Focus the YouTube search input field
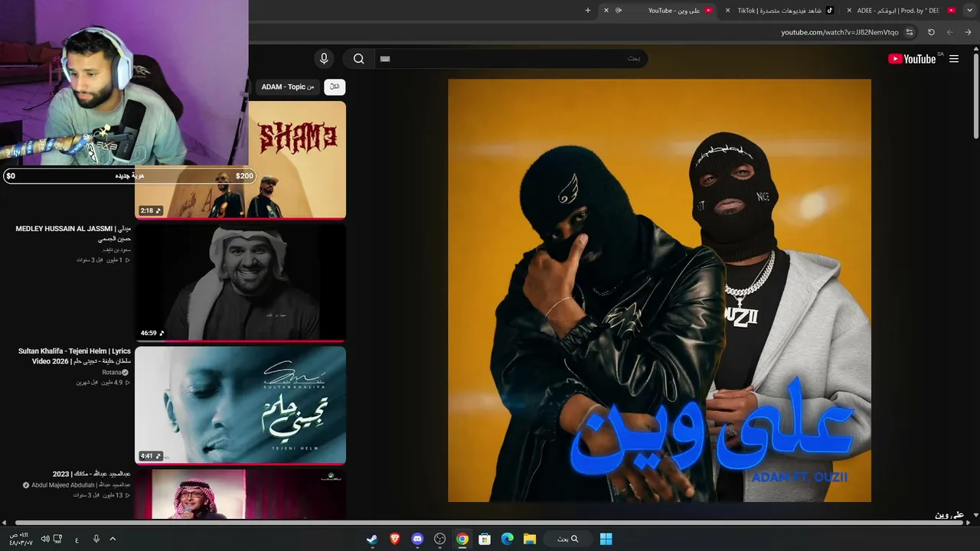980x551 pixels. point(511,59)
